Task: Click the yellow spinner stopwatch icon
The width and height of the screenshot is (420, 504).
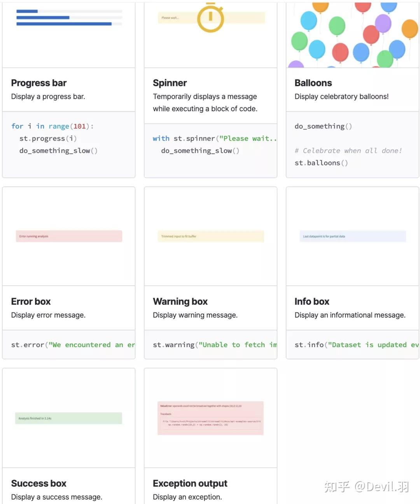Action: pyautogui.click(x=210, y=18)
